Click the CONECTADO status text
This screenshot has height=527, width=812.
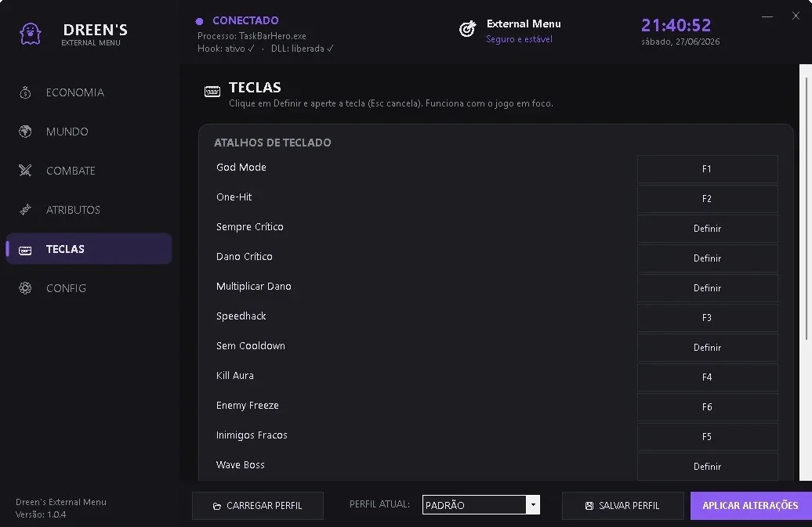click(245, 20)
